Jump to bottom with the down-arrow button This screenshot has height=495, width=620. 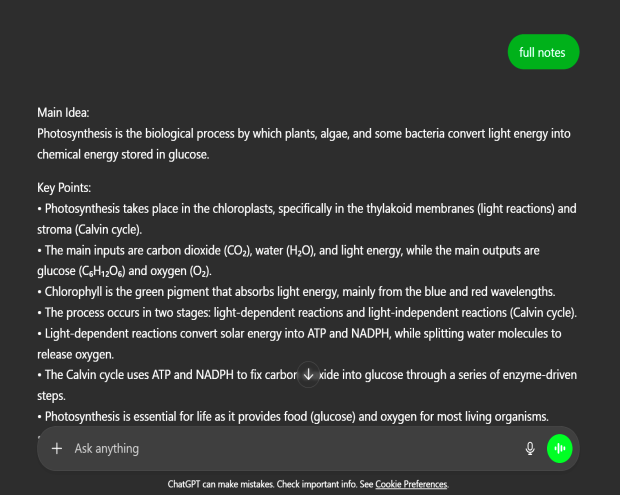[308, 374]
